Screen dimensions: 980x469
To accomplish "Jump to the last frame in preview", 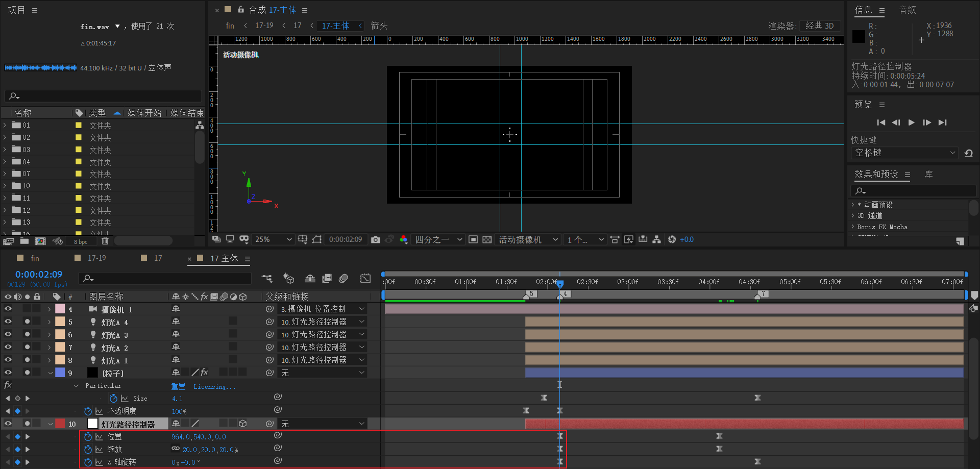I will [943, 122].
